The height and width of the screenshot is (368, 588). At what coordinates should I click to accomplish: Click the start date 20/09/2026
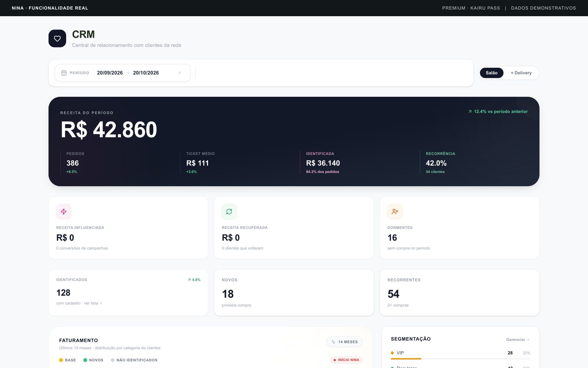tap(110, 73)
